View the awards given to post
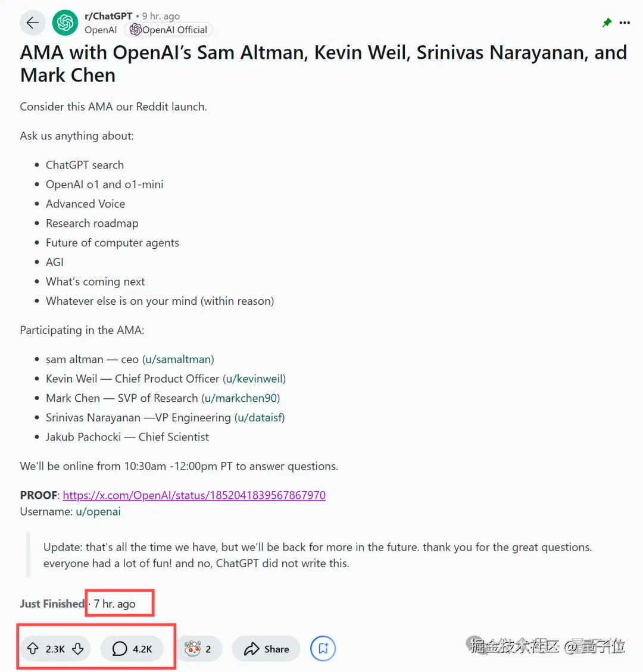The height and width of the screenshot is (672, 643). tap(199, 648)
